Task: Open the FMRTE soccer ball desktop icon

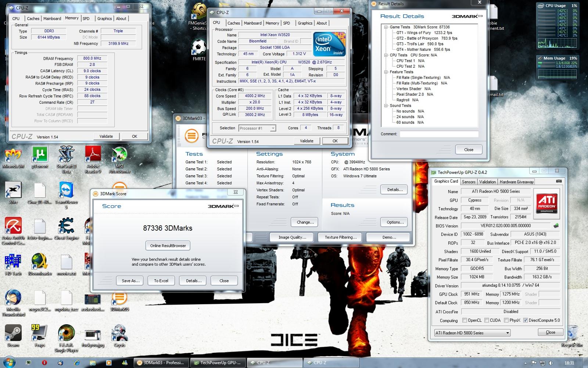Action: coord(199,50)
